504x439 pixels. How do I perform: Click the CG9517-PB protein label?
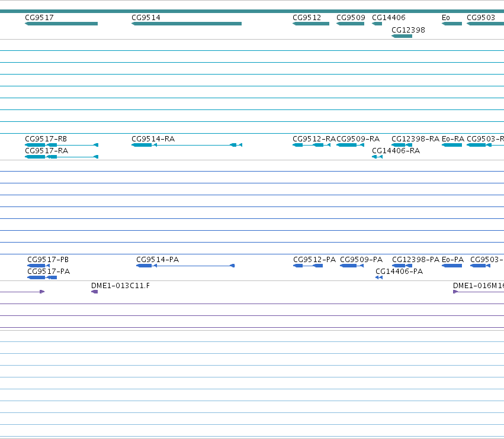click(48, 260)
